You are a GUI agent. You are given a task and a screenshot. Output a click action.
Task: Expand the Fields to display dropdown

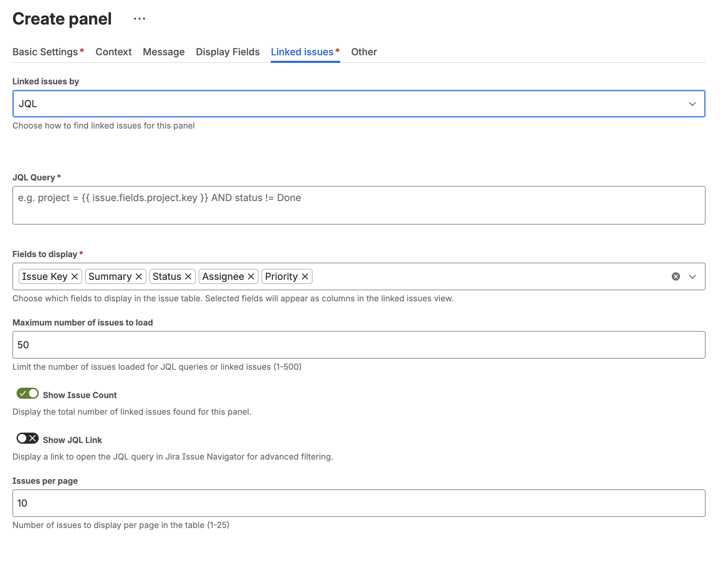[693, 276]
